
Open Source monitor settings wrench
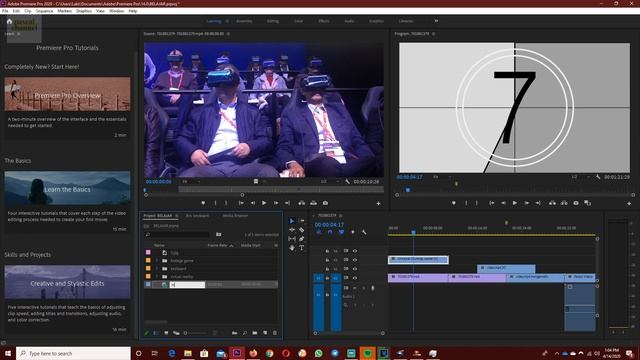pos(347,182)
